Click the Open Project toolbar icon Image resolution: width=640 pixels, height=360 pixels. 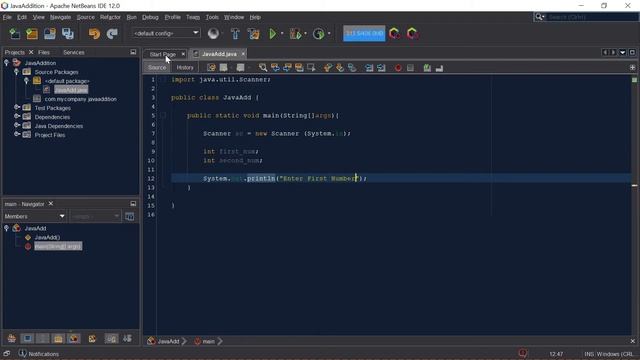click(x=50, y=33)
